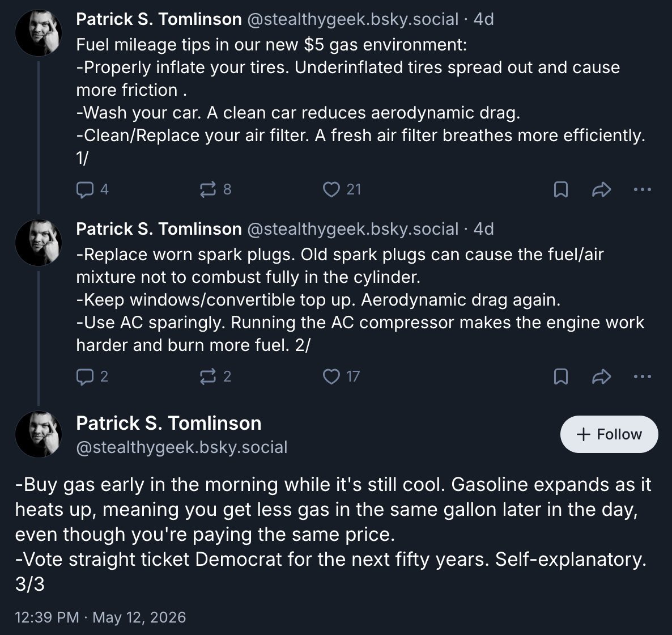Open more options menu on second post
672x635 pixels.
642,376
